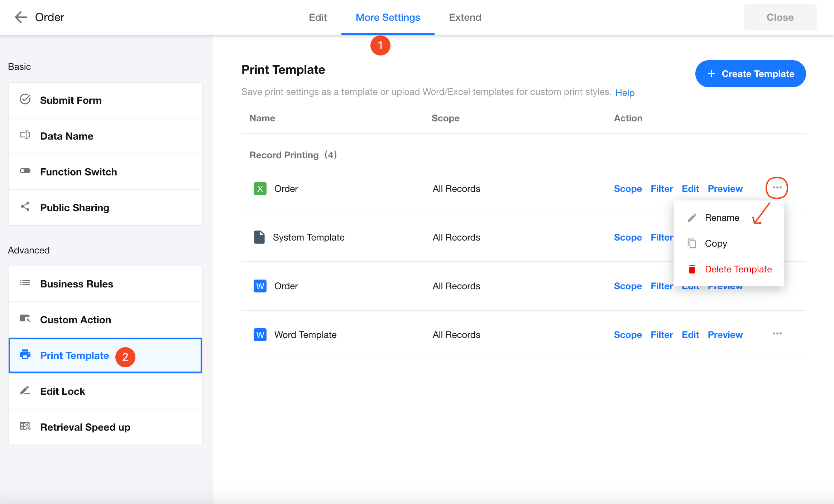Open Business Rules in the sidebar
Screen dimensions: 834x504
(x=77, y=284)
